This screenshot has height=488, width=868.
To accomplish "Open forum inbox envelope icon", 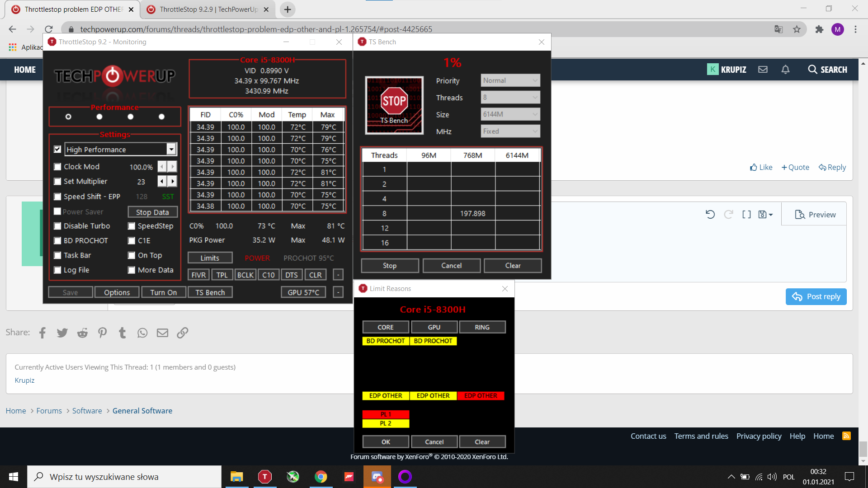I will (763, 70).
